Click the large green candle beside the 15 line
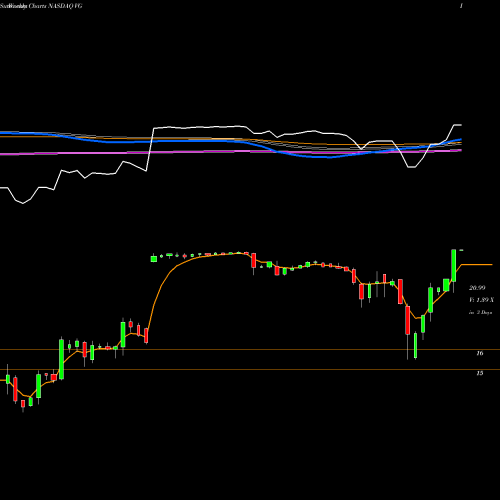This screenshot has height=500, width=500. [61, 358]
